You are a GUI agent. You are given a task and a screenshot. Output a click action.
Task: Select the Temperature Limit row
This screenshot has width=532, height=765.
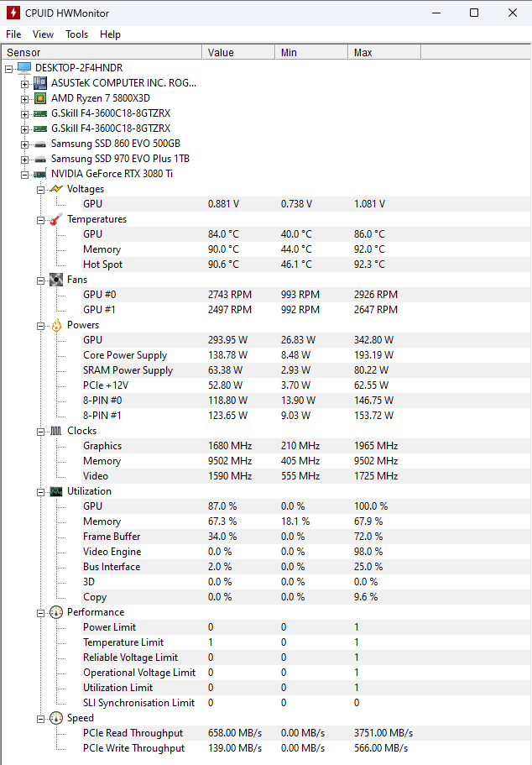pyautogui.click(x=306, y=642)
